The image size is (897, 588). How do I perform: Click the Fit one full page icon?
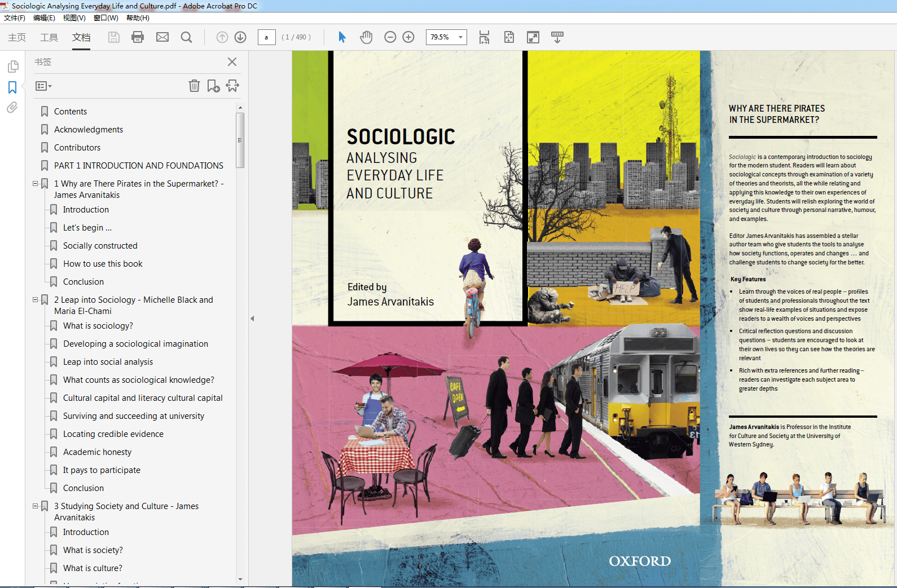pos(509,37)
